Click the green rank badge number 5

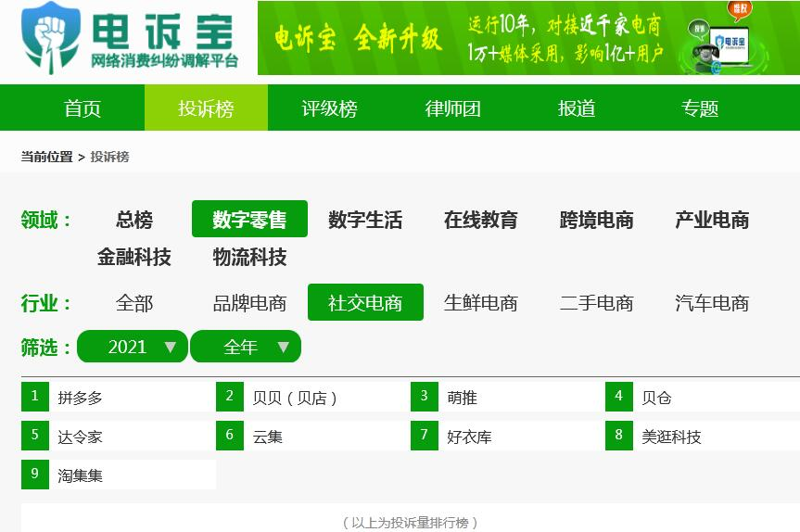[x=35, y=436]
